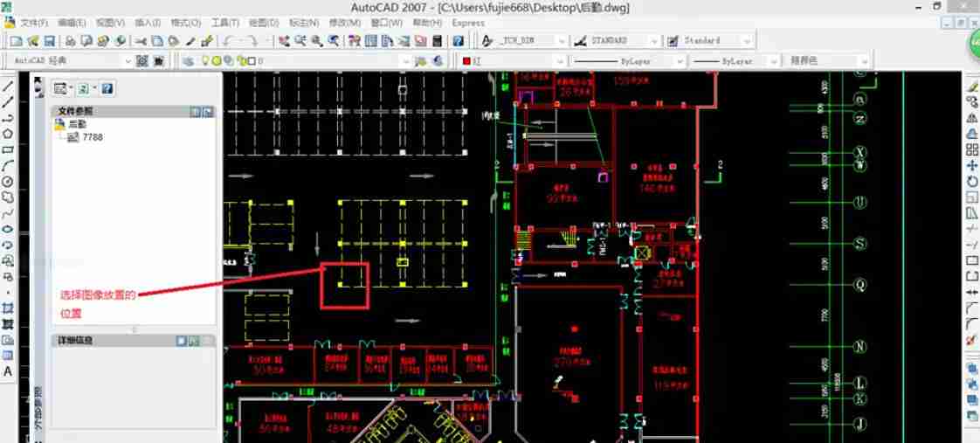Open the attach reference dropdown arrow
The image size is (980, 443).
point(72,89)
